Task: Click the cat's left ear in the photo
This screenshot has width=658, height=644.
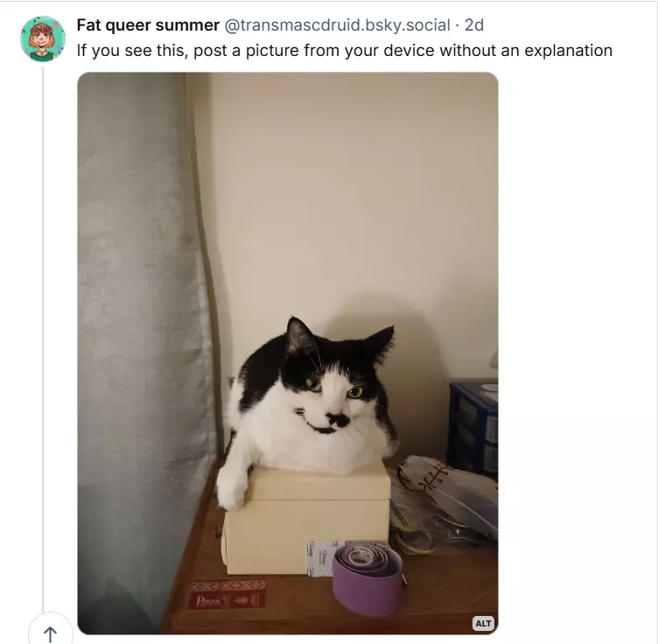Action: (298, 338)
